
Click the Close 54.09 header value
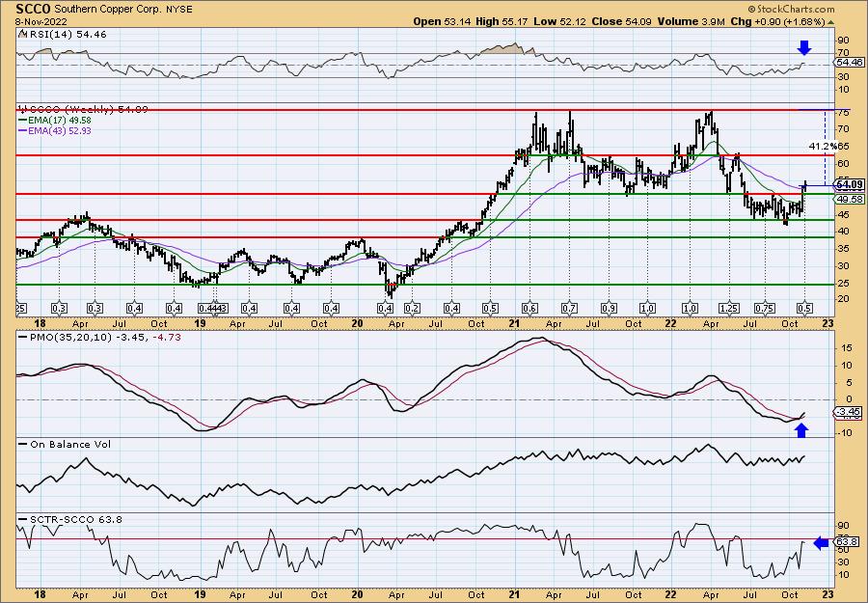coord(620,21)
